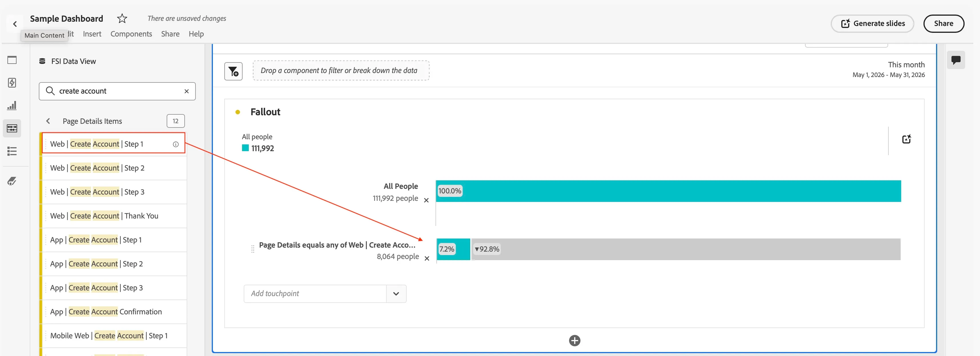Open the This month date range
This screenshot has width=980, height=356.
[889, 69]
